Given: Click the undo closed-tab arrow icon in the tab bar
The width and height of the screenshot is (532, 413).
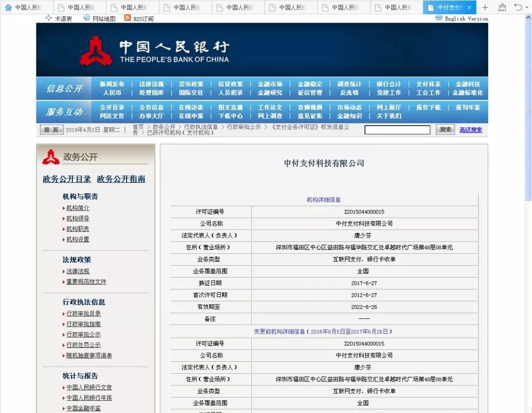Looking at the screenshot, I should 518,7.
